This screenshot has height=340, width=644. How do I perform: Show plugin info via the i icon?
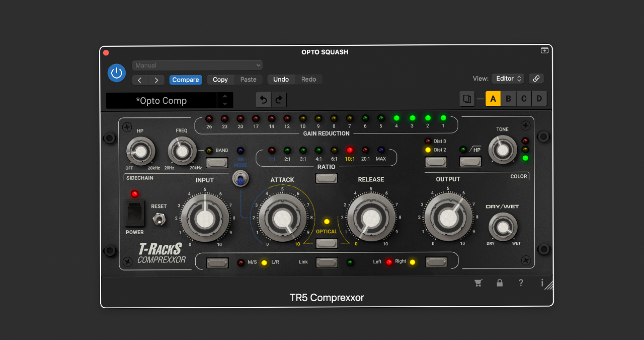coord(542,283)
